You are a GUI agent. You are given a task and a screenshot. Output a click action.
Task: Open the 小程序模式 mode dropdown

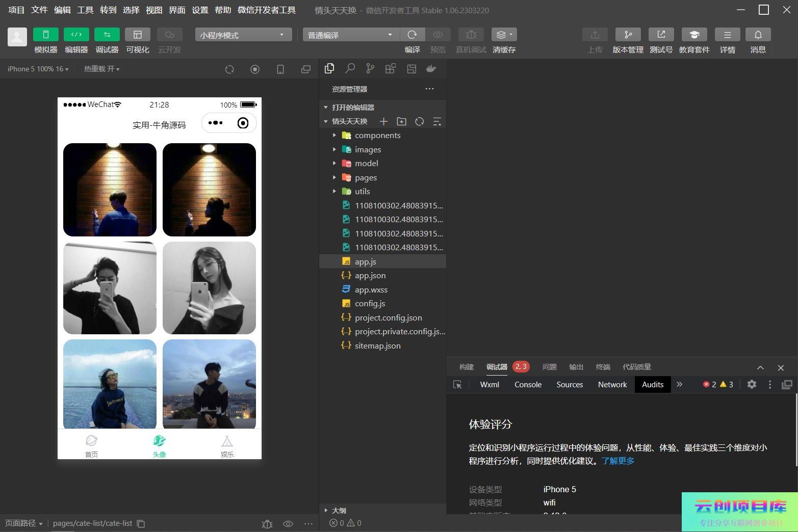click(243, 35)
